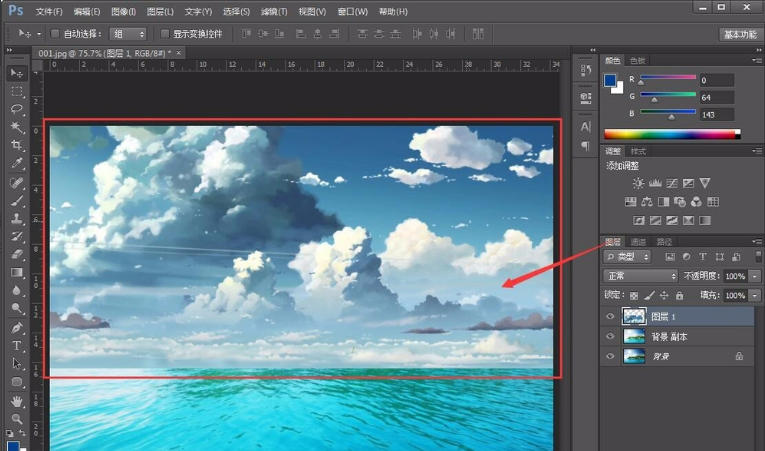Activate the Hand tool
Viewport: 765px width, 451px height.
(17, 401)
